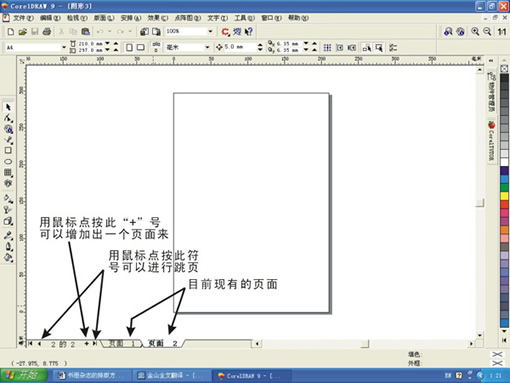Click the Zoom In magnifier icon

tap(475, 32)
